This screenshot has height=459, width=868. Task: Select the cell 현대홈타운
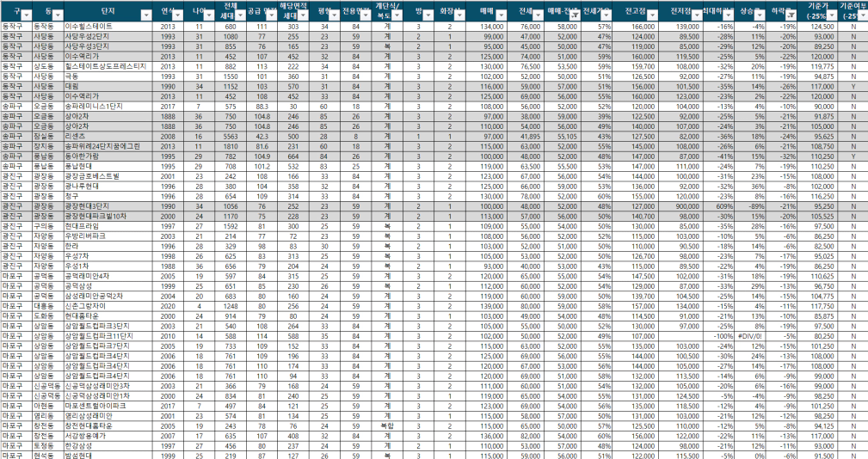click(108, 316)
